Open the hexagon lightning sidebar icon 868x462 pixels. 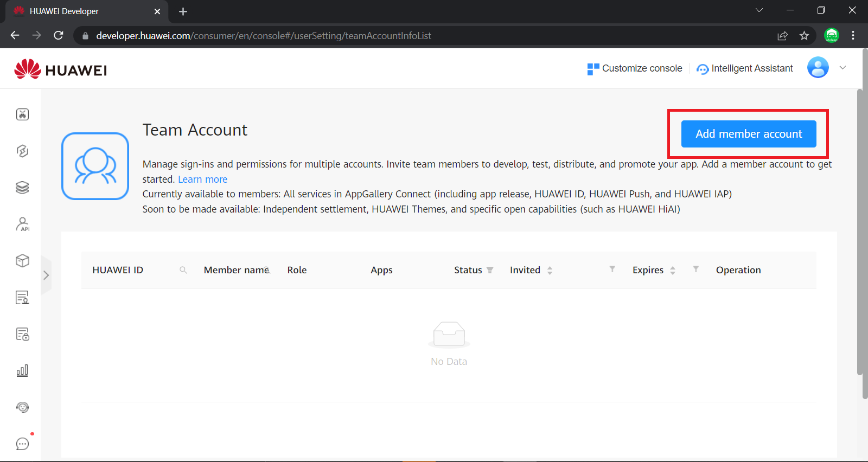click(22, 151)
